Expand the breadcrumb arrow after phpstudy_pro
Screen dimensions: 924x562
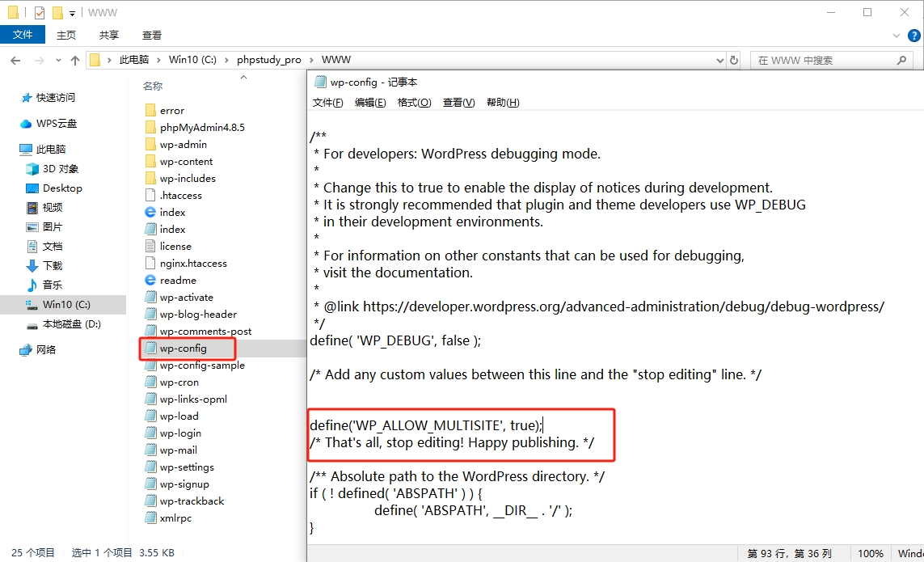tap(312, 60)
